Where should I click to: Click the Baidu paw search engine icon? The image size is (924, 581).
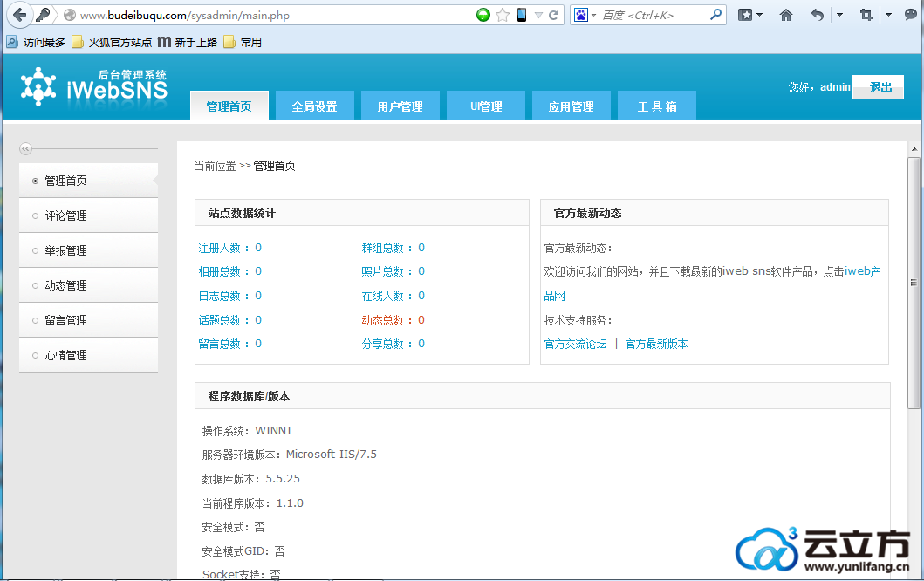pyautogui.click(x=581, y=16)
